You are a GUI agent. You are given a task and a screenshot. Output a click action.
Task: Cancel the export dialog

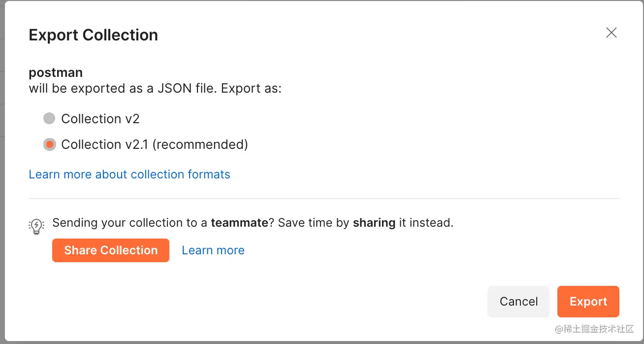pyautogui.click(x=518, y=302)
